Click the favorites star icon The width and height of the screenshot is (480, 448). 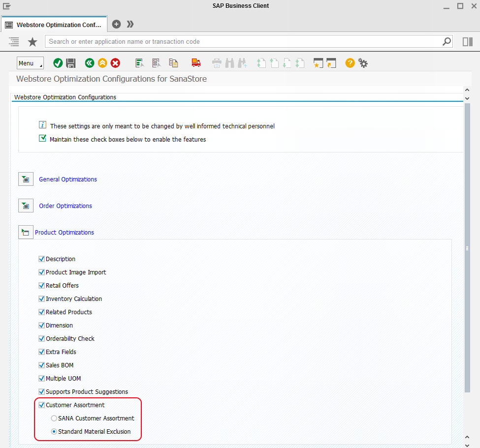pos(32,42)
